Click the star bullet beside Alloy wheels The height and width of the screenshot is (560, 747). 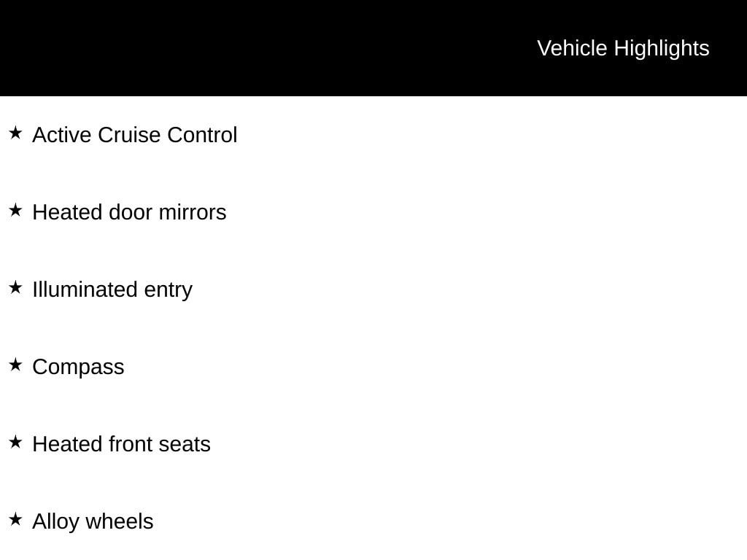(x=15, y=520)
